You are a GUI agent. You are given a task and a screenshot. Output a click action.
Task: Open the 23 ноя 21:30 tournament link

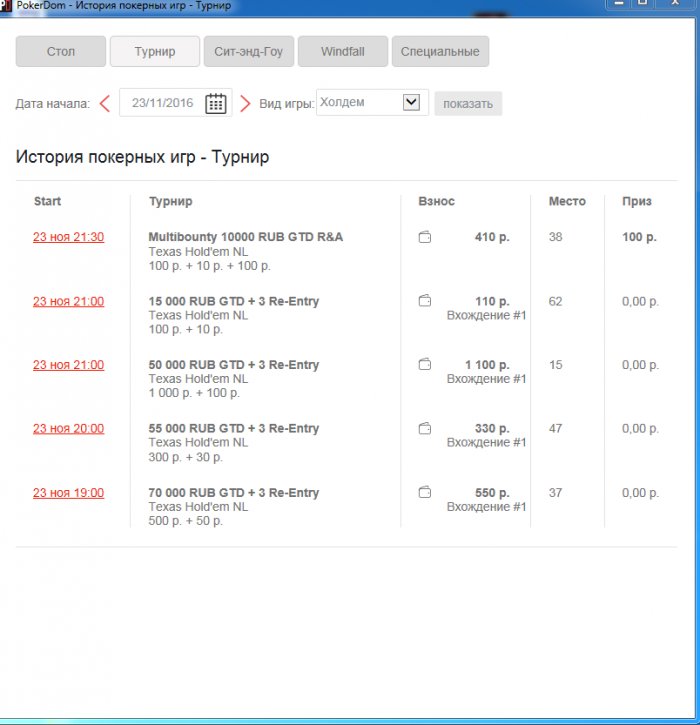click(68, 237)
